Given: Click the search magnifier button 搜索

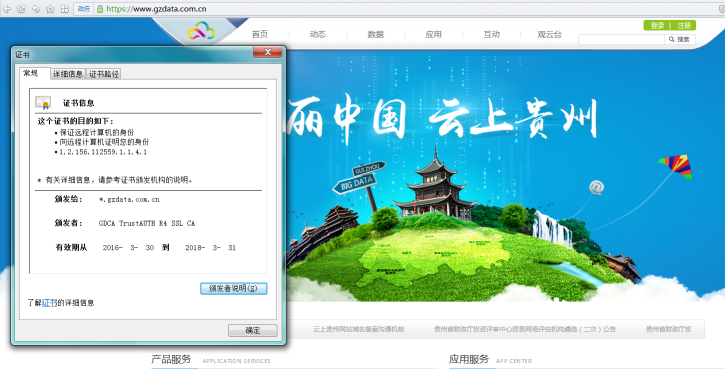Looking at the screenshot, I should point(680,39).
